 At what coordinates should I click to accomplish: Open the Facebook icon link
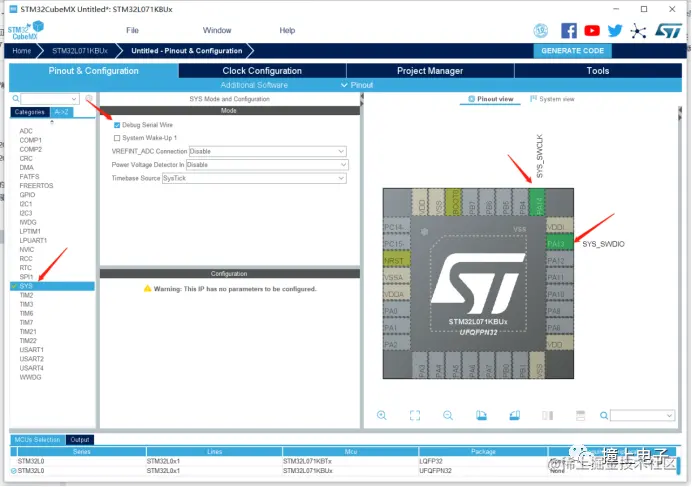tap(568, 30)
